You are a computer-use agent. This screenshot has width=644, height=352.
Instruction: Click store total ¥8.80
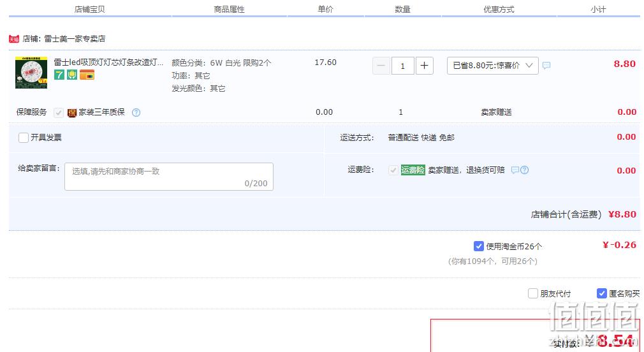click(622, 214)
